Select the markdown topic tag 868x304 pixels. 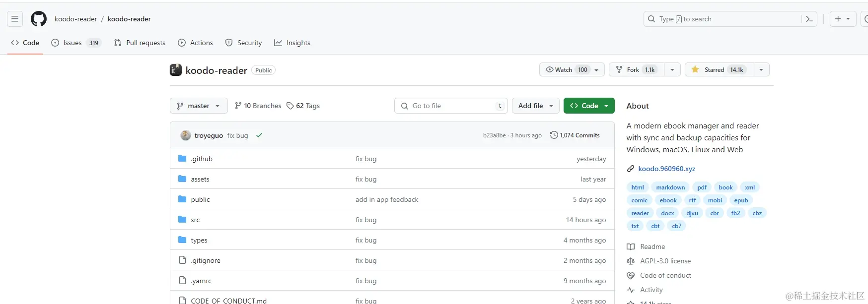click(670, 187)
